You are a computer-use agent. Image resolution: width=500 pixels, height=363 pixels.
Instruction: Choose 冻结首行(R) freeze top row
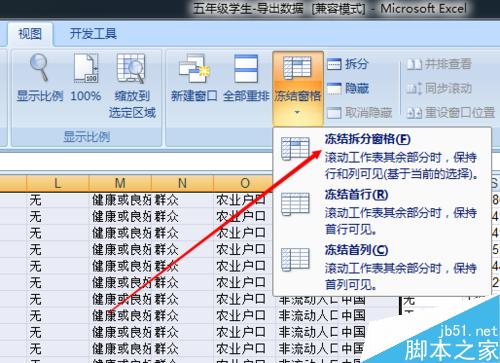[x=382, y=212]
